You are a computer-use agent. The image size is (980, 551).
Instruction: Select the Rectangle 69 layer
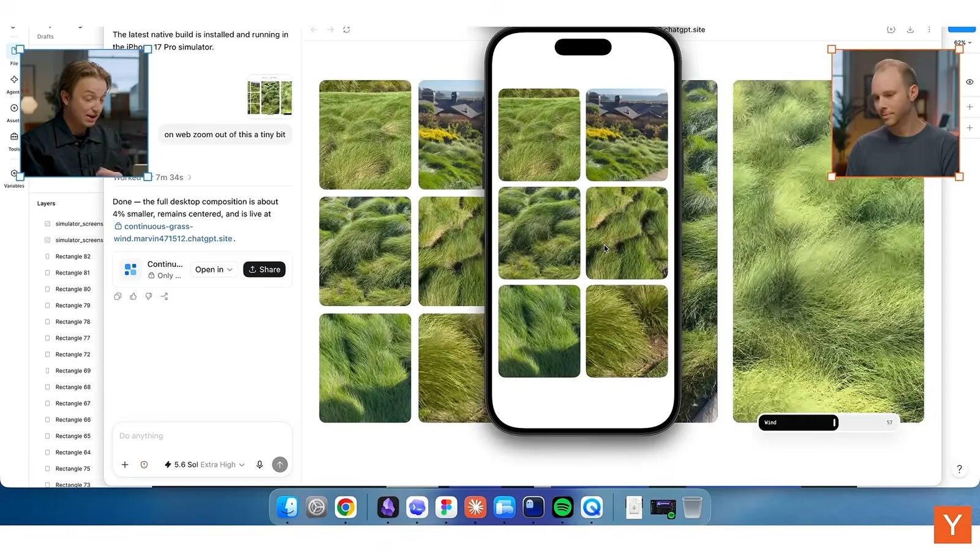pos(73,371)
